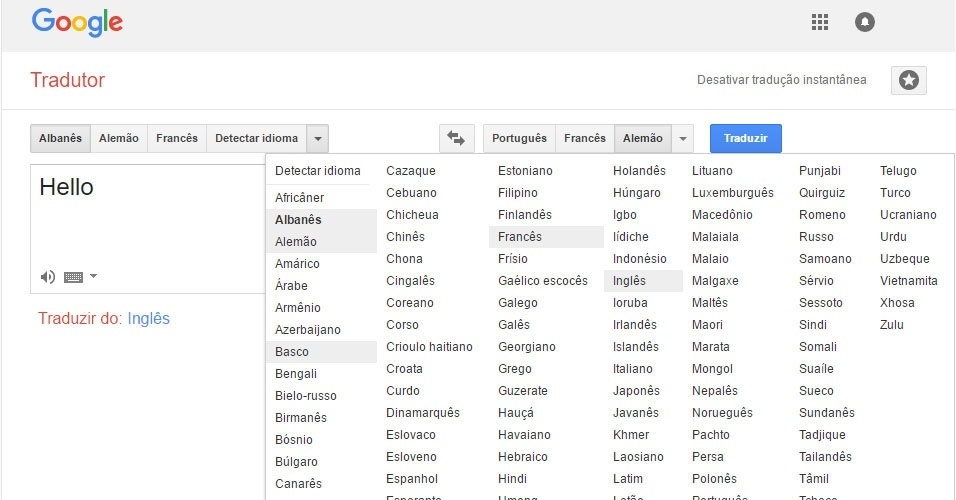Select the Francês target tab
Viewport: 956px width, 500px height.
585,138
